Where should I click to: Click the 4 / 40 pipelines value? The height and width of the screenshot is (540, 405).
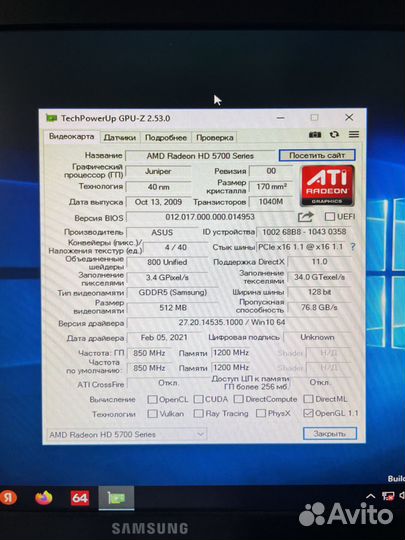pos(176,247)
